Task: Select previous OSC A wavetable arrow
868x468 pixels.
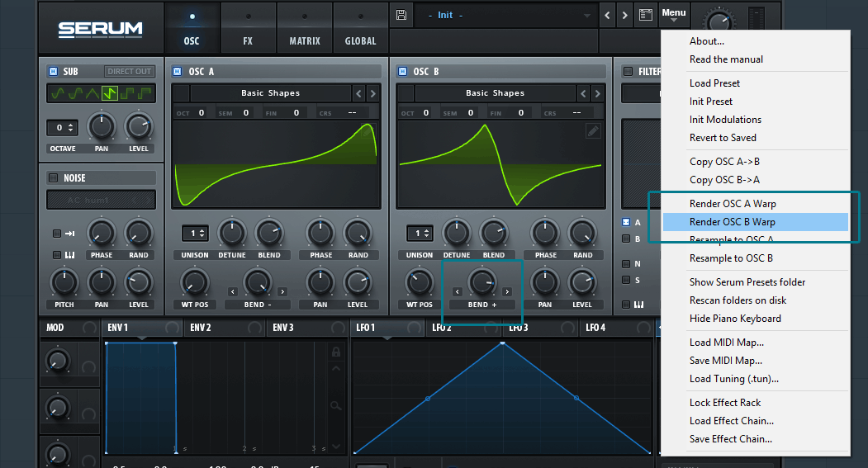Action: [358, 93]
